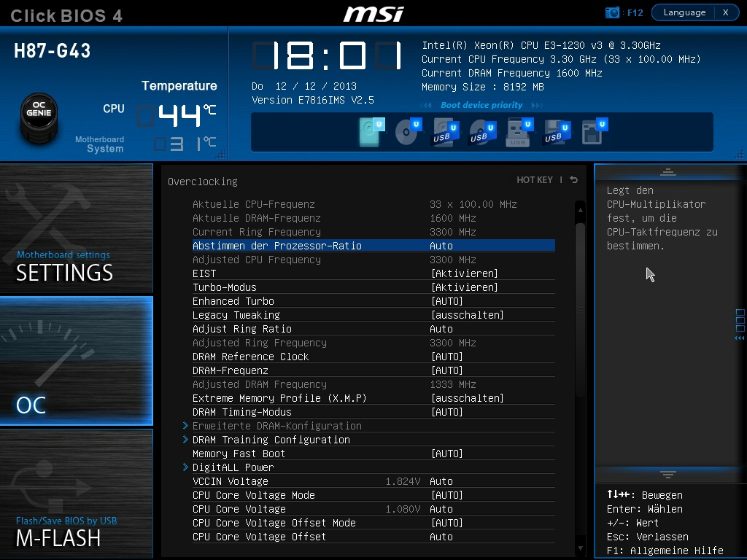Click the back arrow next to HOT KEY
This screenshot has width=747, height=560.
click(x=574, y=179)
